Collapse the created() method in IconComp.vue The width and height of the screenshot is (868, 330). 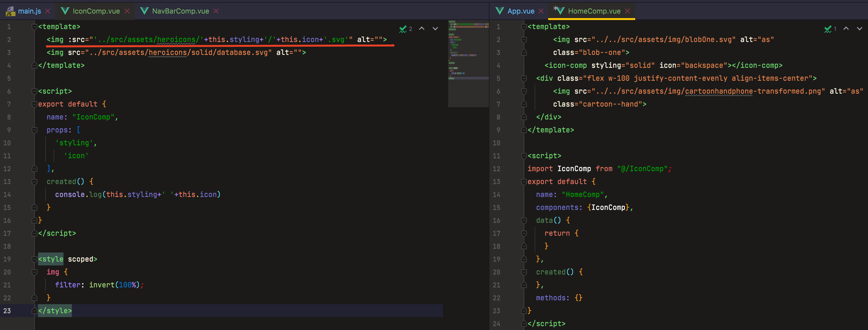pyautogui.click(x=35, y=182)
